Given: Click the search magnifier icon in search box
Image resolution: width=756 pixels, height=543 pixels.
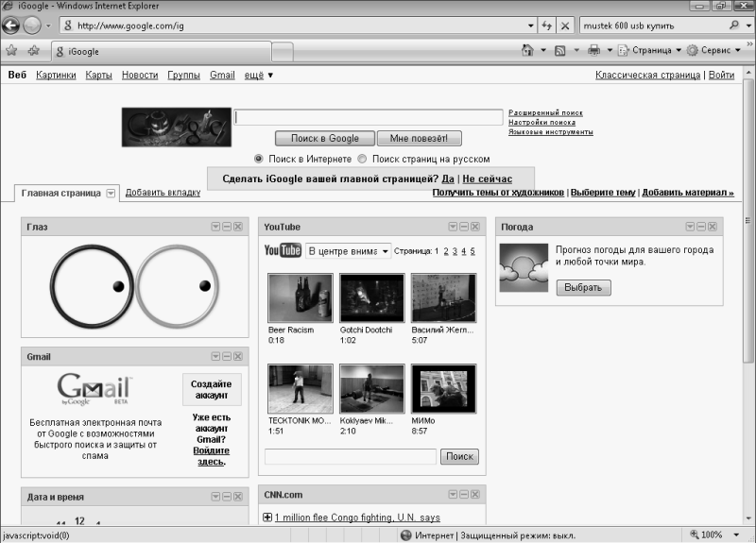Looking at the screenshot, I should (734, 25).
